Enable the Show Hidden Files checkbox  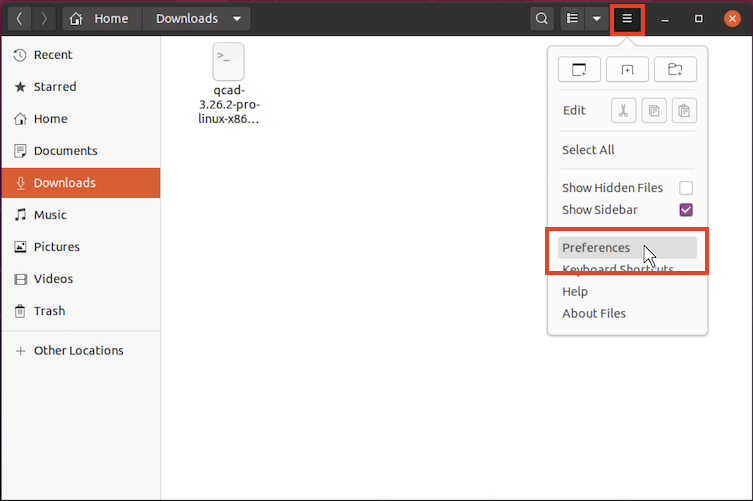tap(686, 188)
